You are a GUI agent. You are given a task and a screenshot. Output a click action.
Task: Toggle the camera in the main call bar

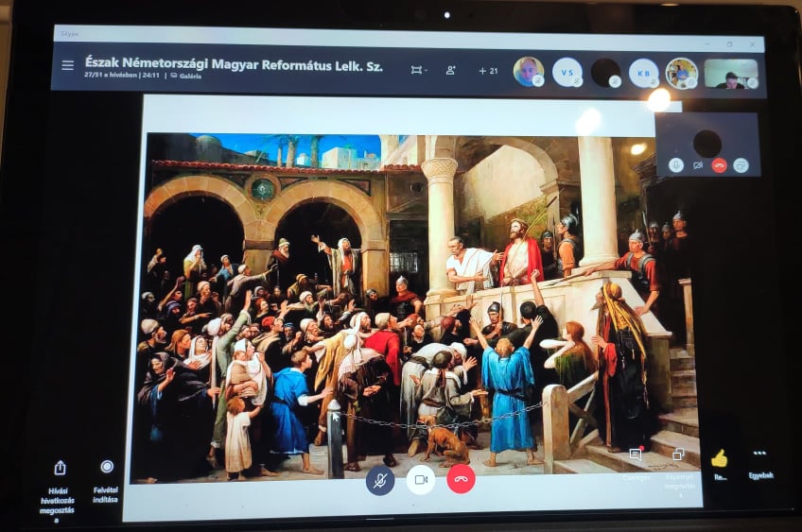[x=421, y=479]
